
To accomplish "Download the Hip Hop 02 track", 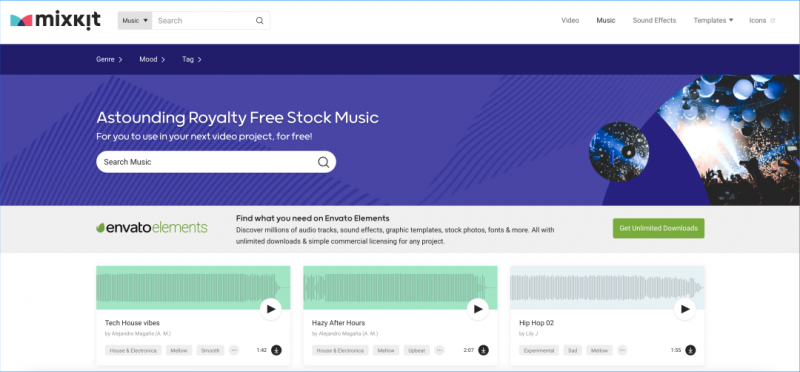I will [x=690, y=350].
